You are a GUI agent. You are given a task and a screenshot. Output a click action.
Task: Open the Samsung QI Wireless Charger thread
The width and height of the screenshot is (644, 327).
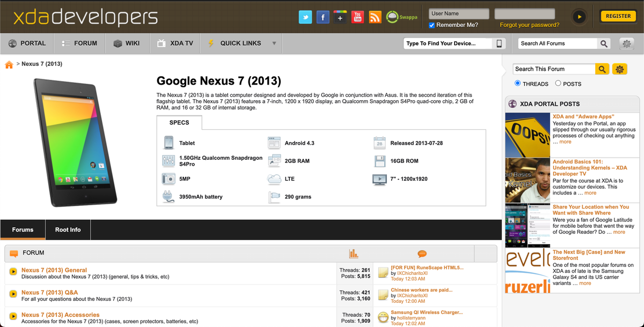[x=427, y=312]
